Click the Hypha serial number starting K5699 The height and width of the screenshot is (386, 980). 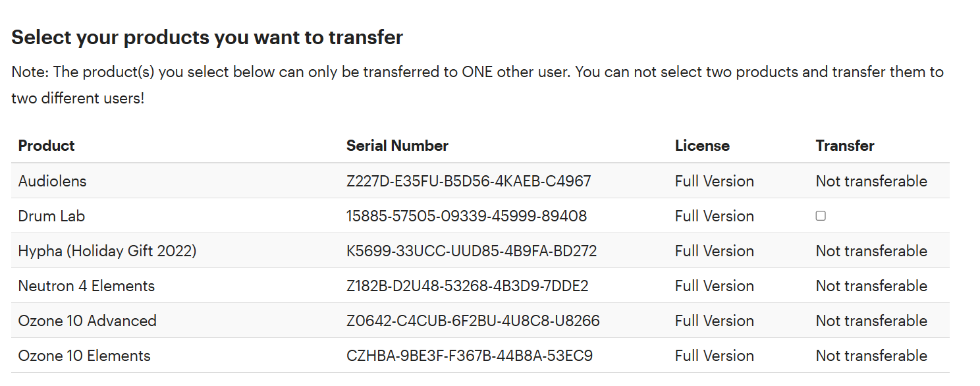click(472, 251)
